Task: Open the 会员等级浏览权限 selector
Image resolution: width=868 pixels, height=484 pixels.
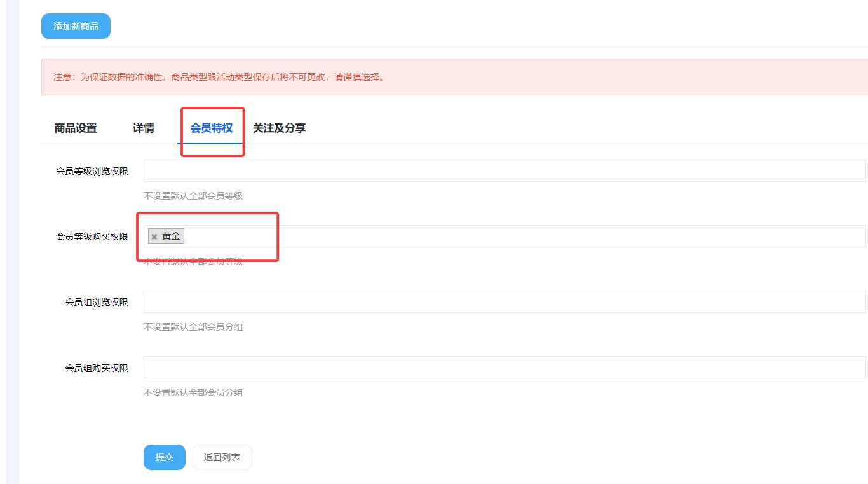Action: point(505,170)
